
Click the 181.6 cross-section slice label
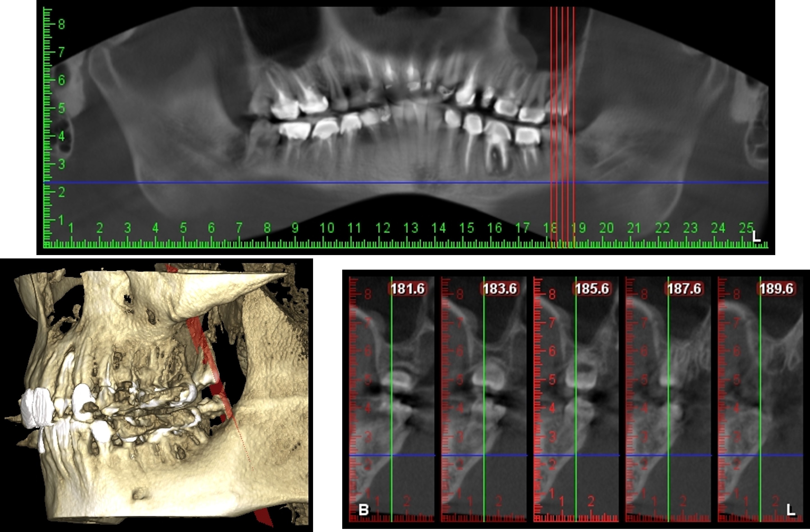click(408, 289)
